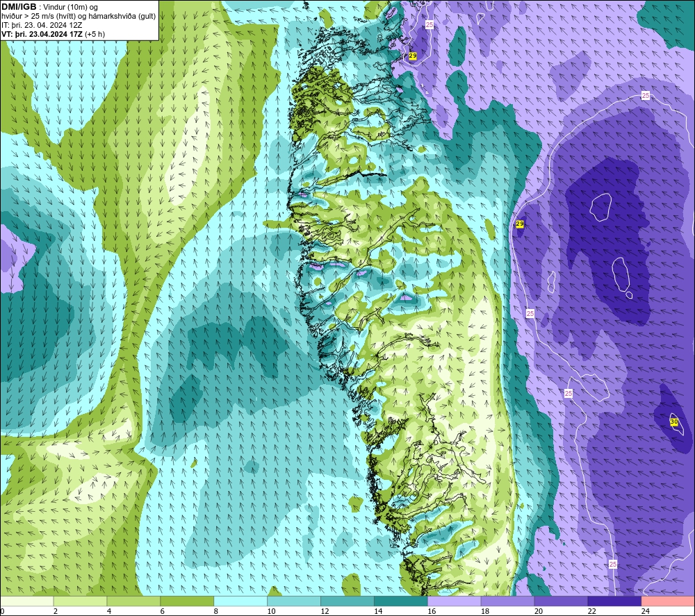Click the "22" tick label on the color scale
Viewport: 695px width, 616px height.
(x=591, y=611)
